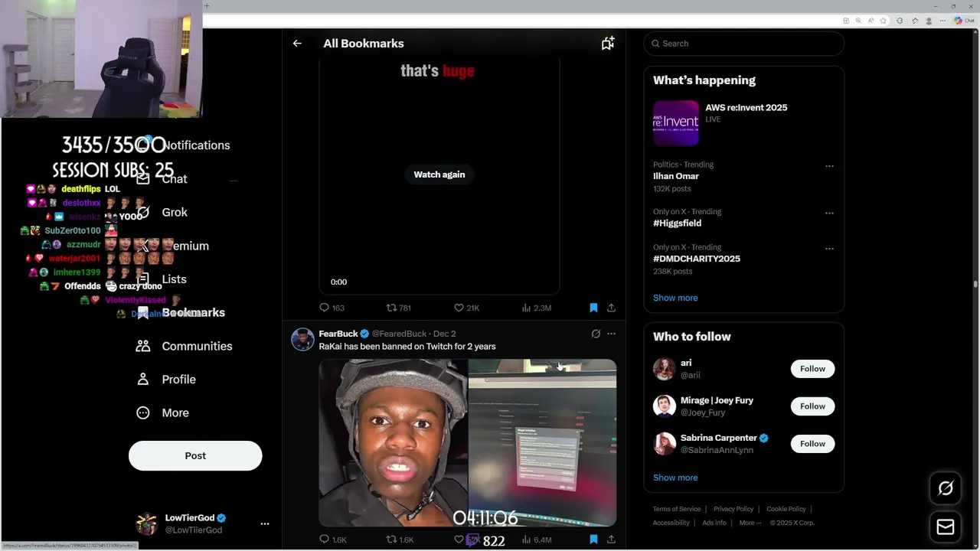Open Sabrina Carpenter's profile name
980x551 pixels.
pyautogui.click(x=719, y=438)
